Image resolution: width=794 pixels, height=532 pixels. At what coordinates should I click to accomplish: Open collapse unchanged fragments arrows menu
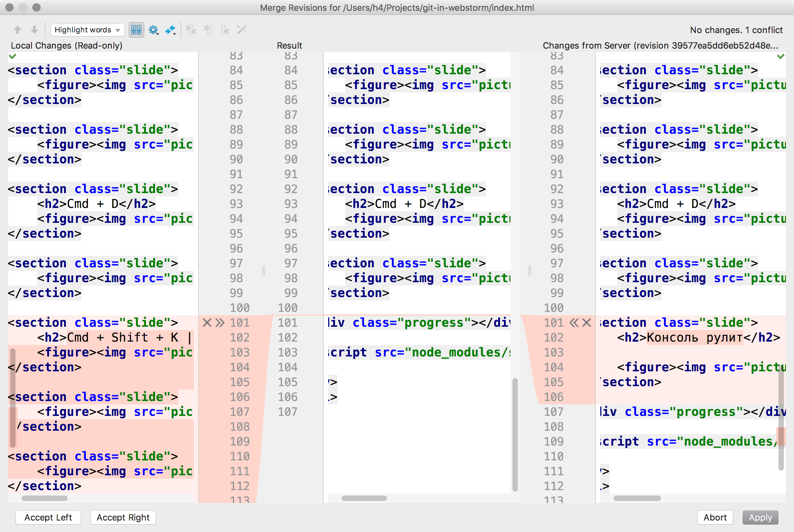pos(171,30)
